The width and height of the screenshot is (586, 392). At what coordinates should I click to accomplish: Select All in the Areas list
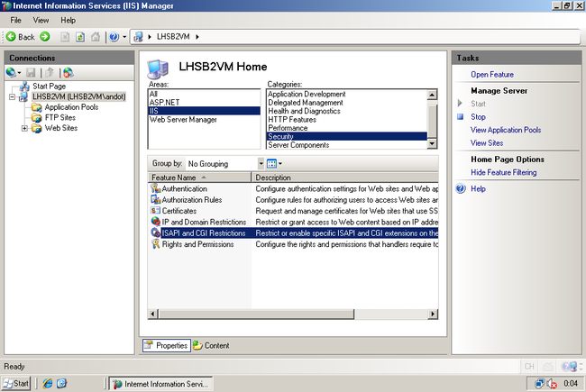[204, 94]
